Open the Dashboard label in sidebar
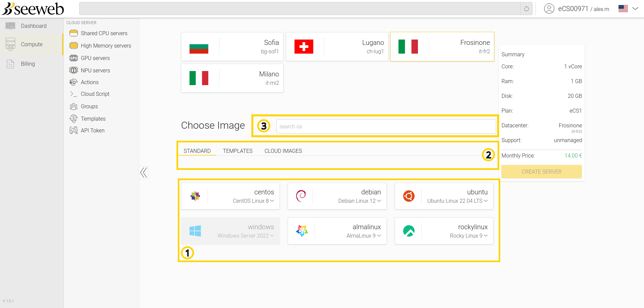 point(34,26)
